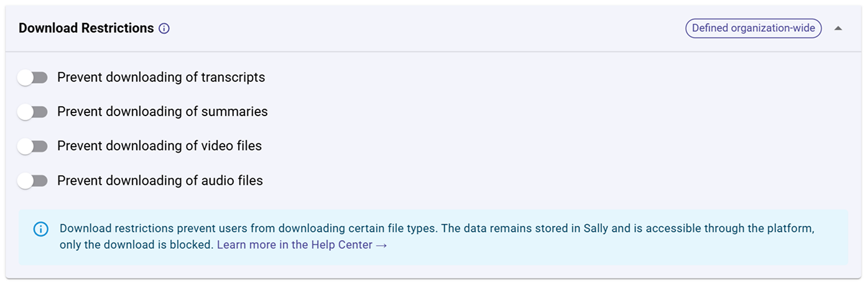Click the Defined organization-wide badge
The width and height of the screenshot is (868, 285).
point(753,29)
